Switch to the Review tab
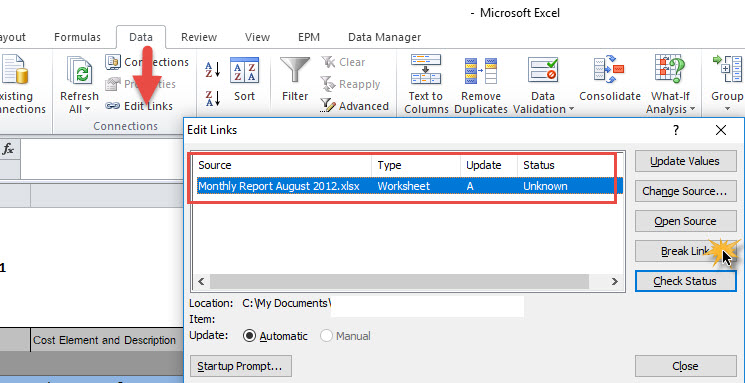Image resolution: width=745 pixels, height=383 pixels. (199, 37)
